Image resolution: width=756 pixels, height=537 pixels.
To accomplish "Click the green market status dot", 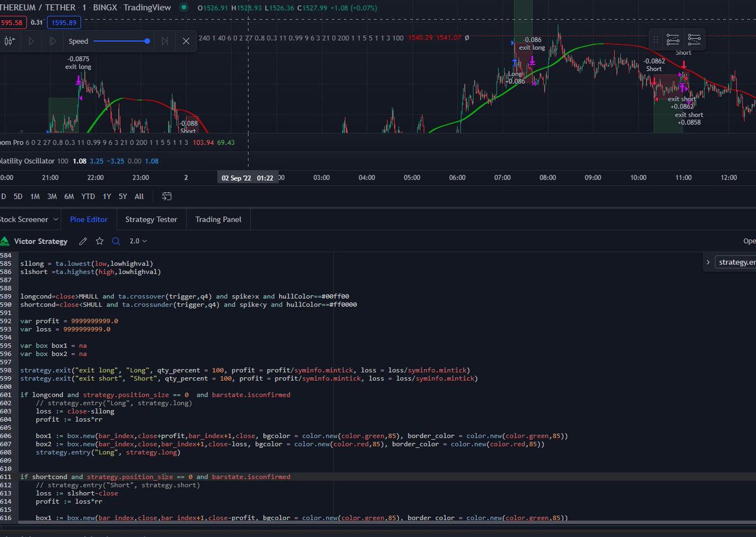I will pos(183,8).
